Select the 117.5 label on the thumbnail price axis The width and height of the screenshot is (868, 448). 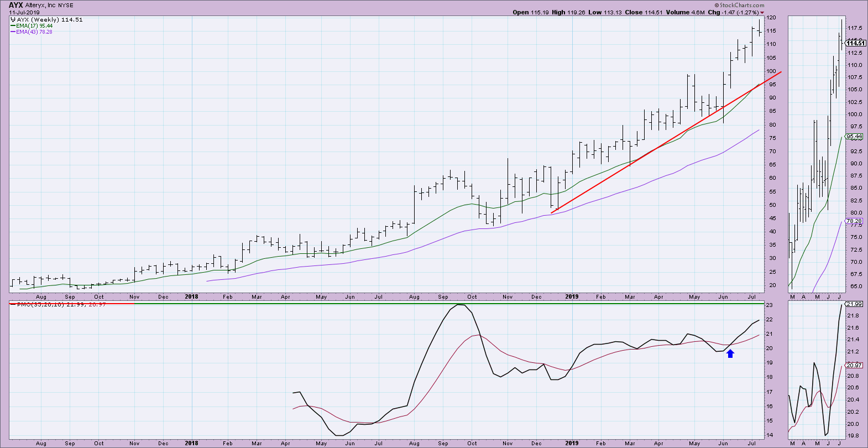point(855,28)
